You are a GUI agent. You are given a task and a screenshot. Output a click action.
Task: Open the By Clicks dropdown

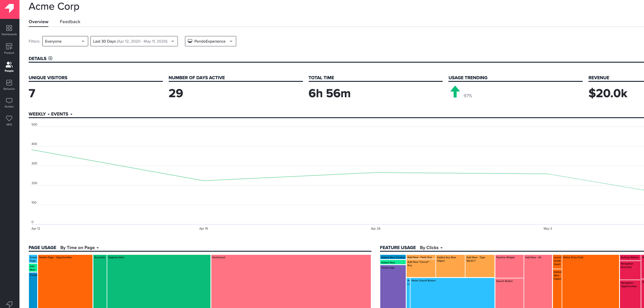click(x=431, y=248)
